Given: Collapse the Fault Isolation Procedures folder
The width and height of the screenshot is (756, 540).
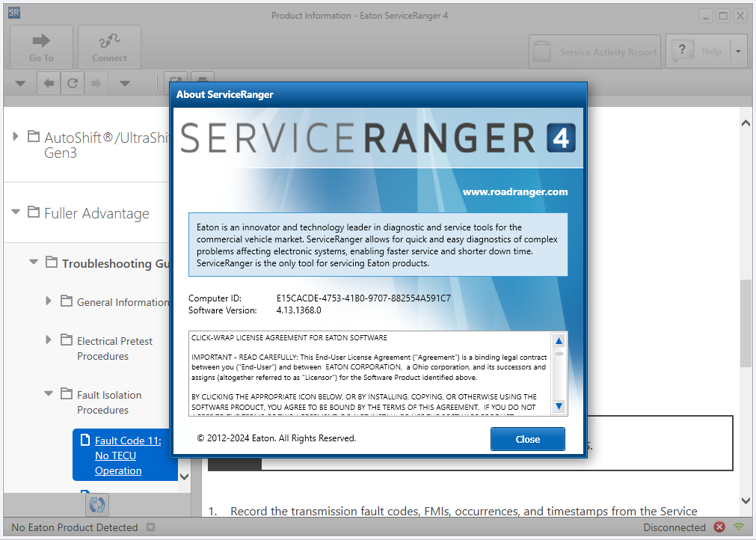Looking at the screenshot, I should 49,393.
